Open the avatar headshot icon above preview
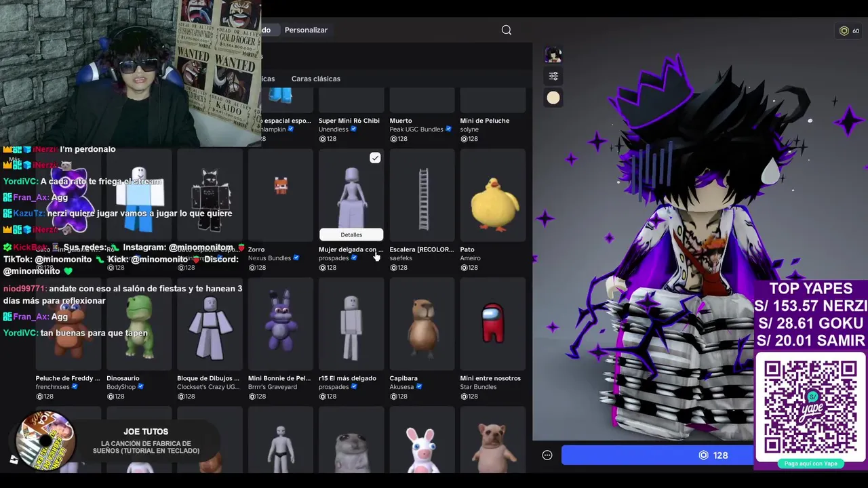The width and height of the screenshot is (868, 488). coord(553,55)
